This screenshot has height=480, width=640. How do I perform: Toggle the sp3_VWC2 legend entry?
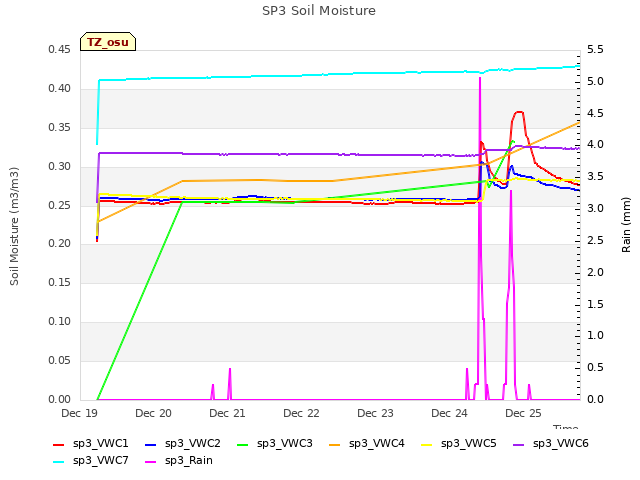pyautogui.click(x=183, y=444)
